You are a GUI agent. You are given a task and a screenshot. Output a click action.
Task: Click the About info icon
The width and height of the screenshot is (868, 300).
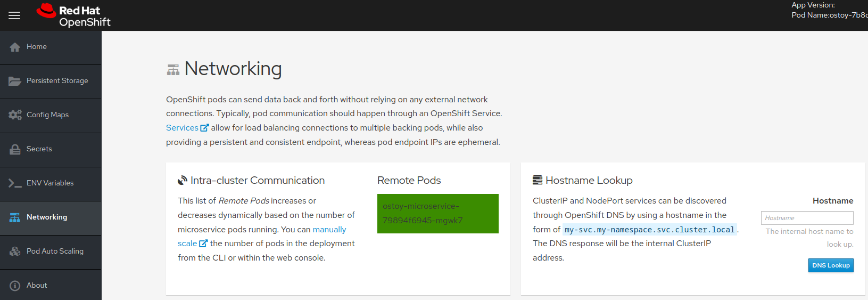pyautogui.click(x=15, y=286)
